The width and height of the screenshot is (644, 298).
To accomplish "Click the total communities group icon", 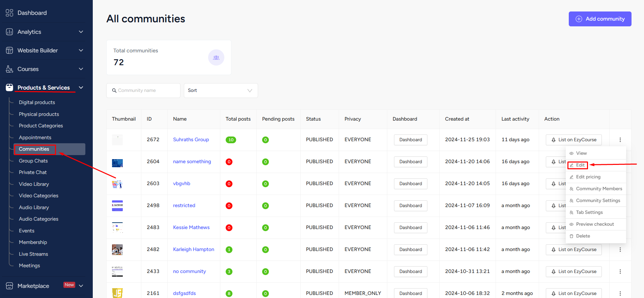I will 216,57.
